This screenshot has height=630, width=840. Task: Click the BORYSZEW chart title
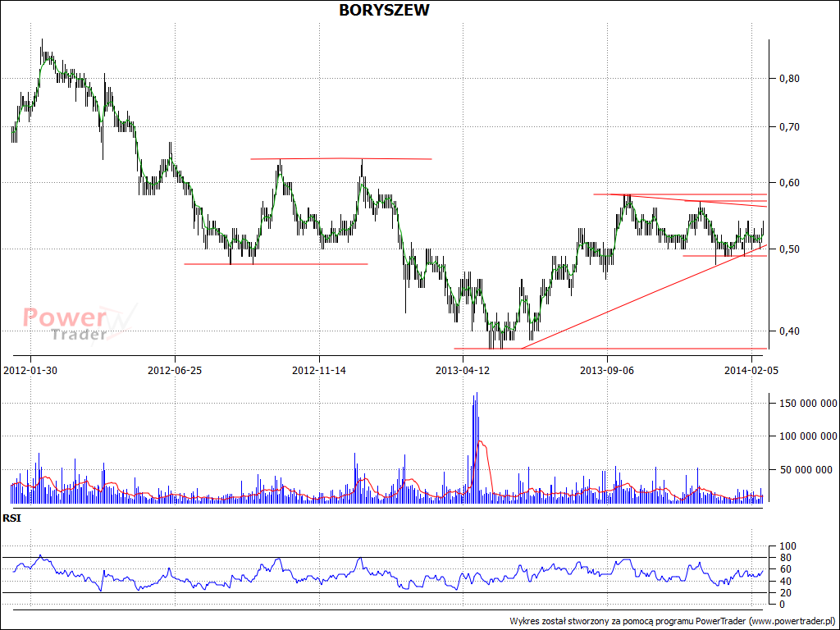[x=384, y=10]
